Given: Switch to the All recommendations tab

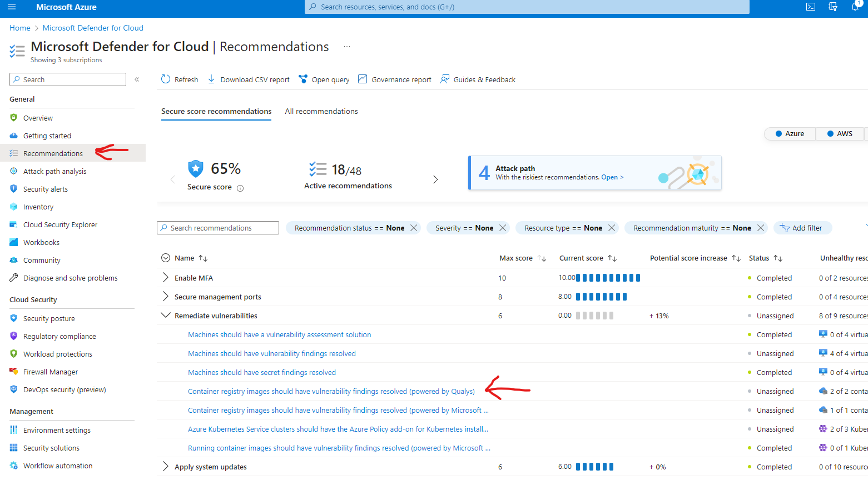Looking at the screenshot, I should pos(321,112).
